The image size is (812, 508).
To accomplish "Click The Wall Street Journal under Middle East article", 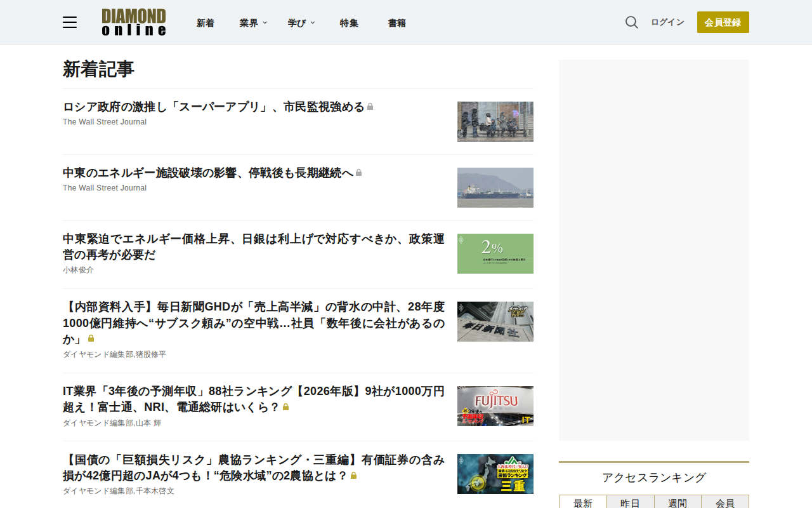I will pos(105,188).
